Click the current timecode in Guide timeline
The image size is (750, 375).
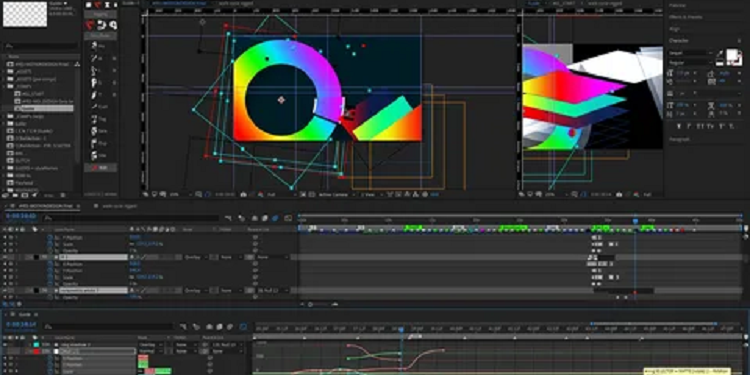(20, 325)
